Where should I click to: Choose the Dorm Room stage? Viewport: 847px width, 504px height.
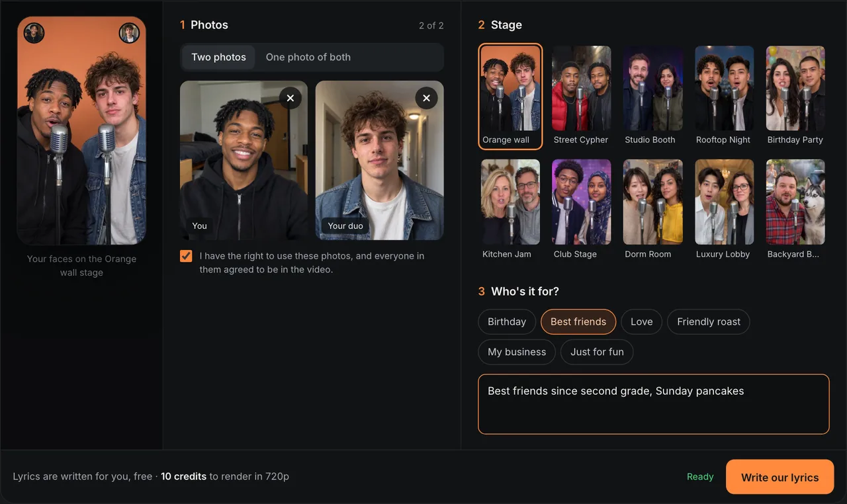click(652, 210)
